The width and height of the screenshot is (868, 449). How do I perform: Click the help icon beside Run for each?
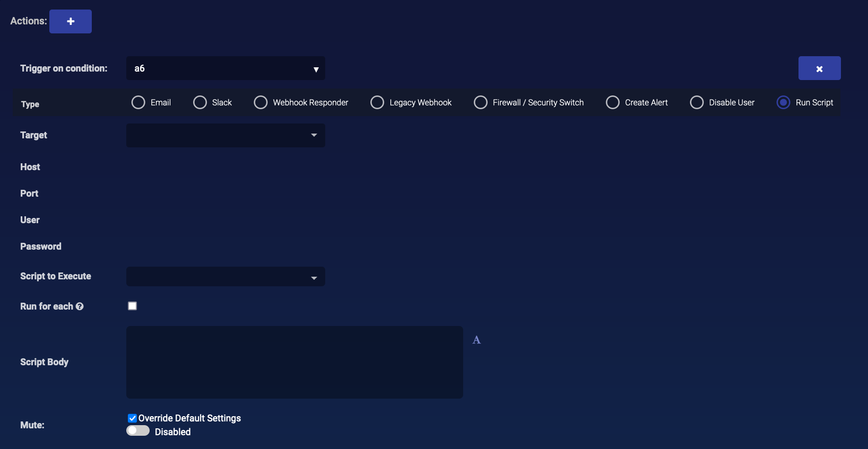[x=80, y=306]
